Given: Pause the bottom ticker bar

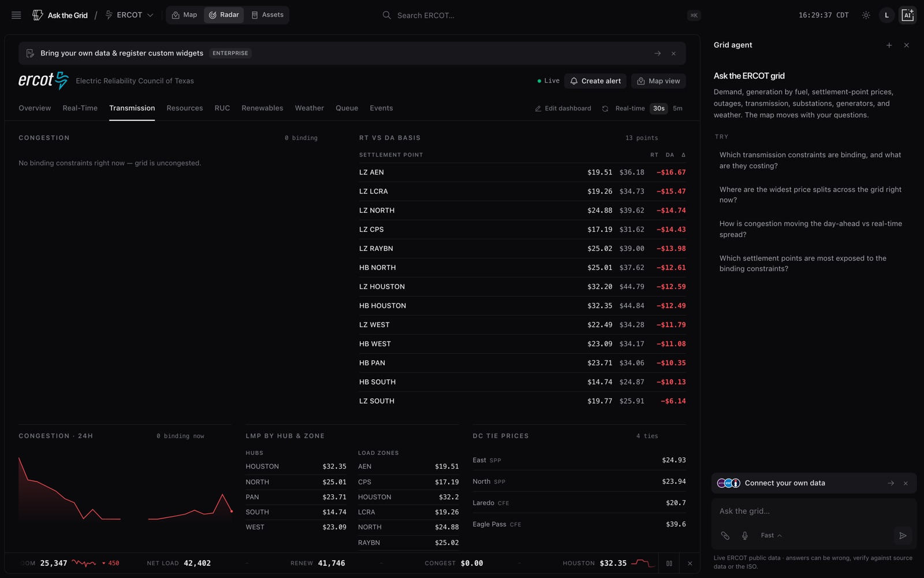Looking at the screenshot, I should click(669, 564).
